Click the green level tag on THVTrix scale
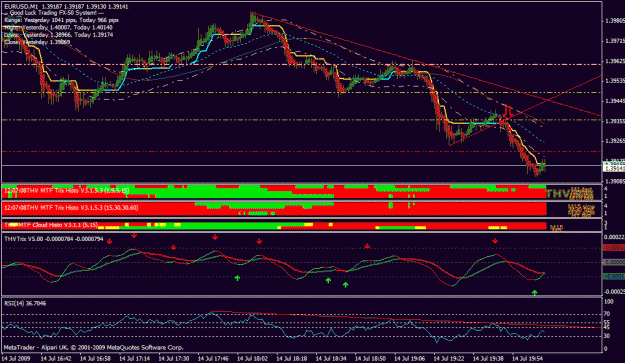 pos(614,277)
